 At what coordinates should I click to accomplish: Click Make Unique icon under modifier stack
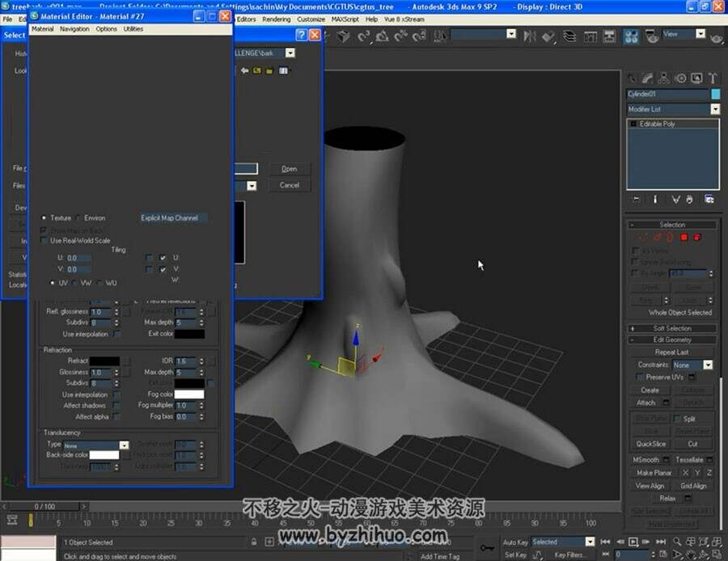pyautogui.click(x=675, y=200)
